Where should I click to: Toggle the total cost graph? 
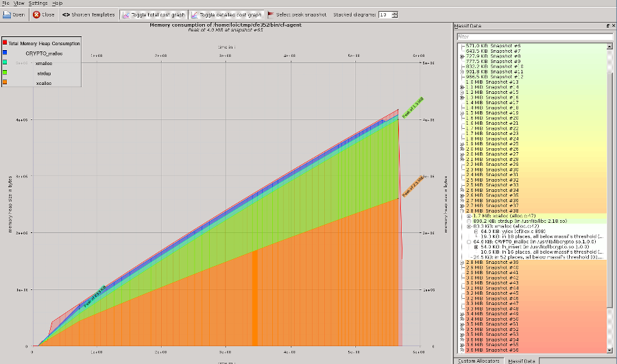(x=153, y=14)
